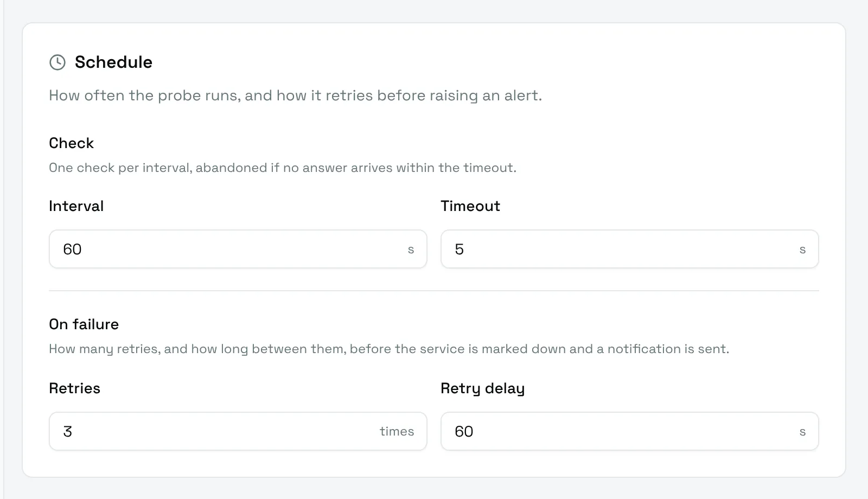The width and height of the screenshot is (868, 499).
Task: Click the seconds suffix in Interval field
Action: pyautogui.click(x=411, y=250)
